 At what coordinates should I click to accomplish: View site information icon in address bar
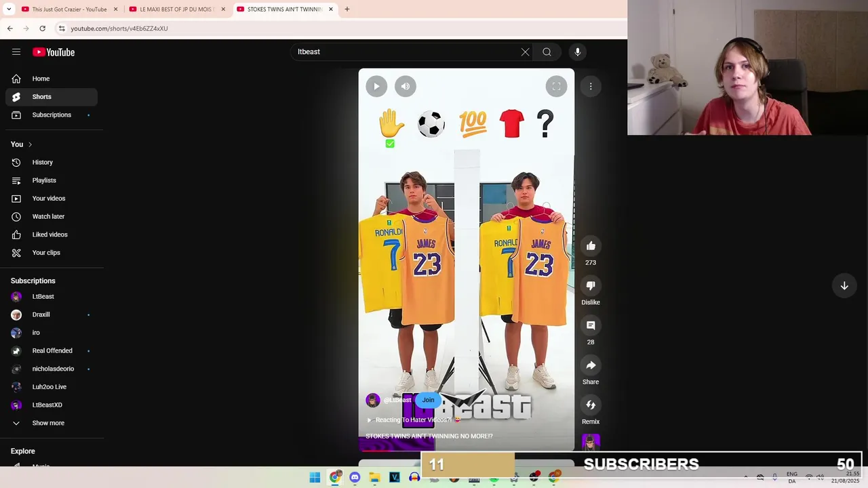62,28
